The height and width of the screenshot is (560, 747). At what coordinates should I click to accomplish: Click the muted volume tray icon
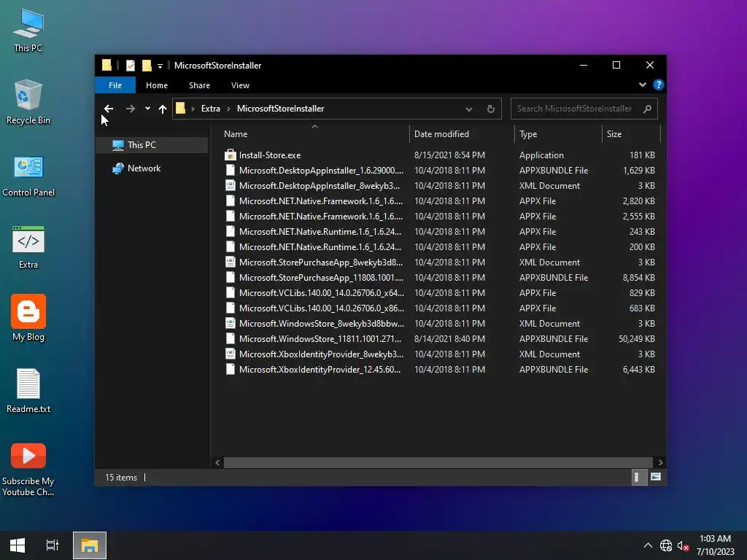[x=683, y=545]
